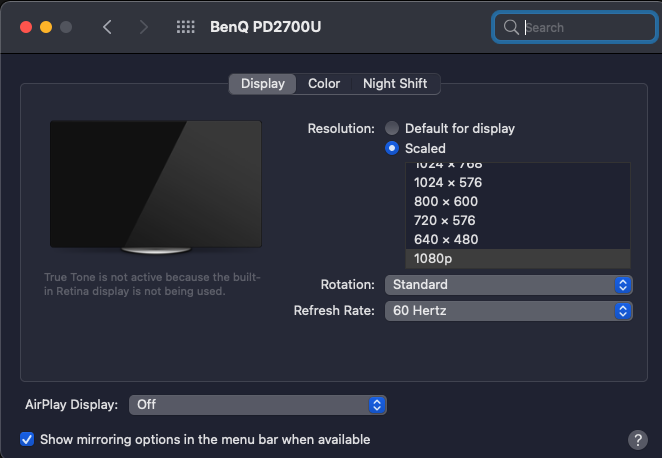Choose 800 × 600 resolution

518,201
